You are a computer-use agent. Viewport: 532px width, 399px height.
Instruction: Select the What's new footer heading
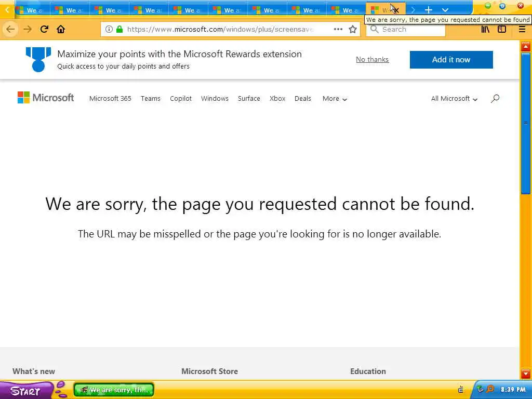coord(34,371)
